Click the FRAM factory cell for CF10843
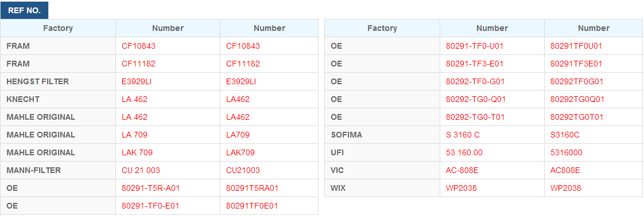Screen dimensions: 644x216 [58, 46]
